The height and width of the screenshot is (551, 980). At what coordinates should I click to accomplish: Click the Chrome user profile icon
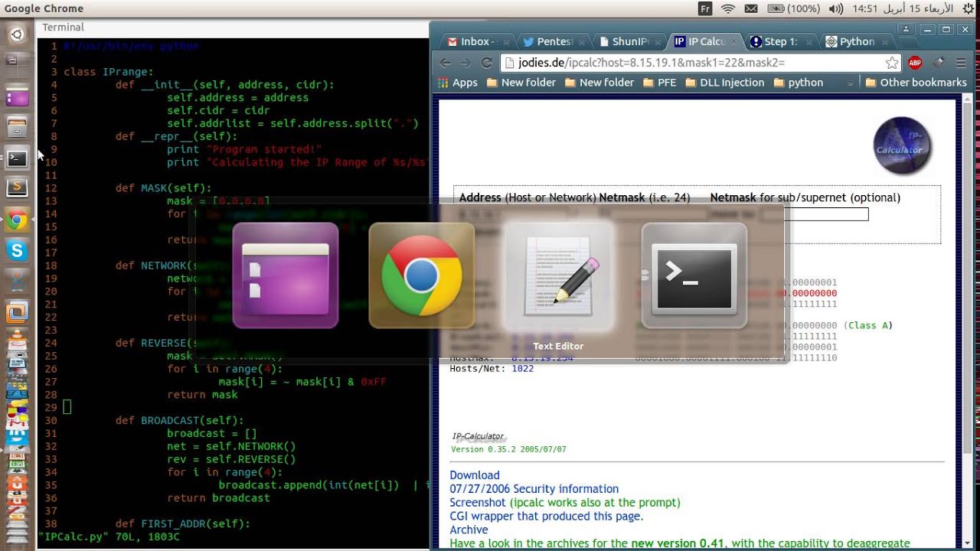[906, 29]
